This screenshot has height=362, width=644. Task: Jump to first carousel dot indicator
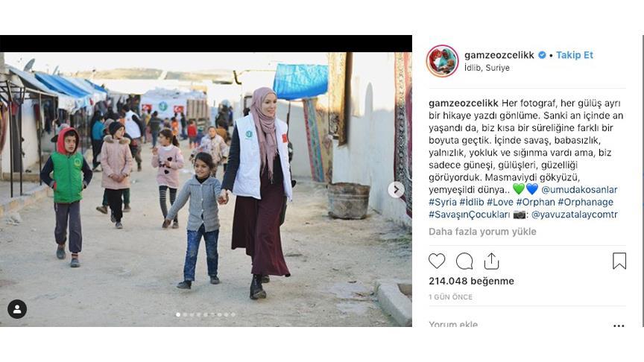coord(178,315)
